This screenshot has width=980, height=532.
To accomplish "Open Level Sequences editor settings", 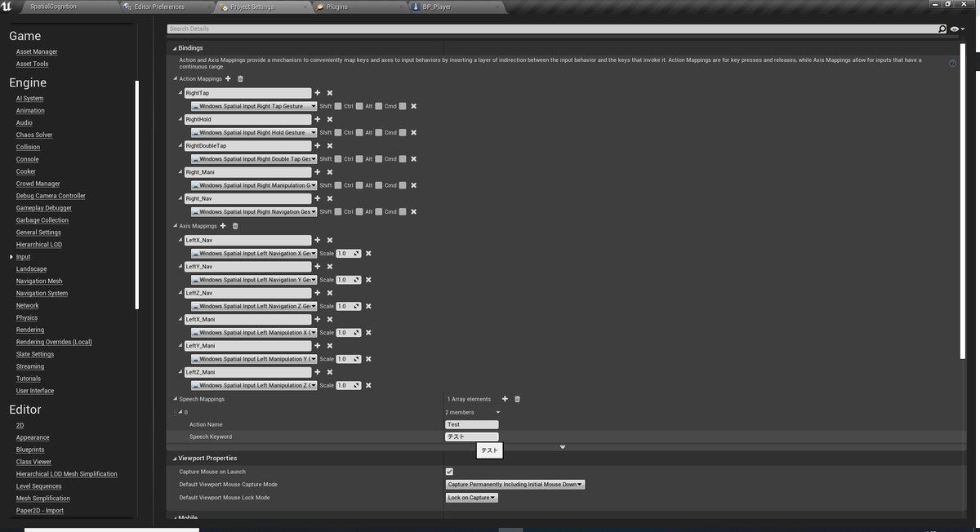I will [38, 486].
